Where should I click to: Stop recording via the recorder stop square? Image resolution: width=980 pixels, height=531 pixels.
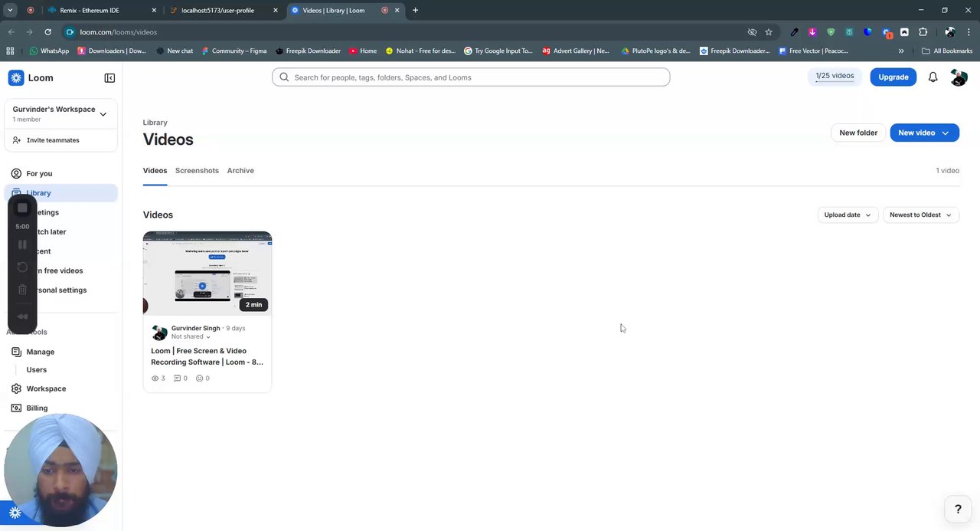(22, 208)
